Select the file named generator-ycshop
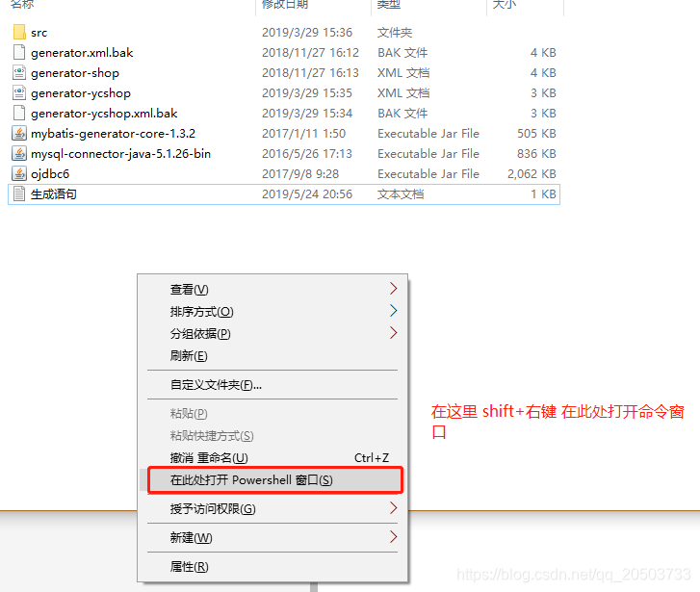The image size is (700, 592). 81,93
